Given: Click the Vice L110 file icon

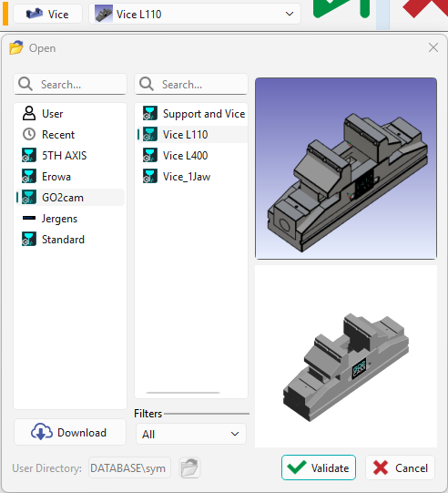Looking at the screenshot, I should pyautogui.click(x=150, y=134).
